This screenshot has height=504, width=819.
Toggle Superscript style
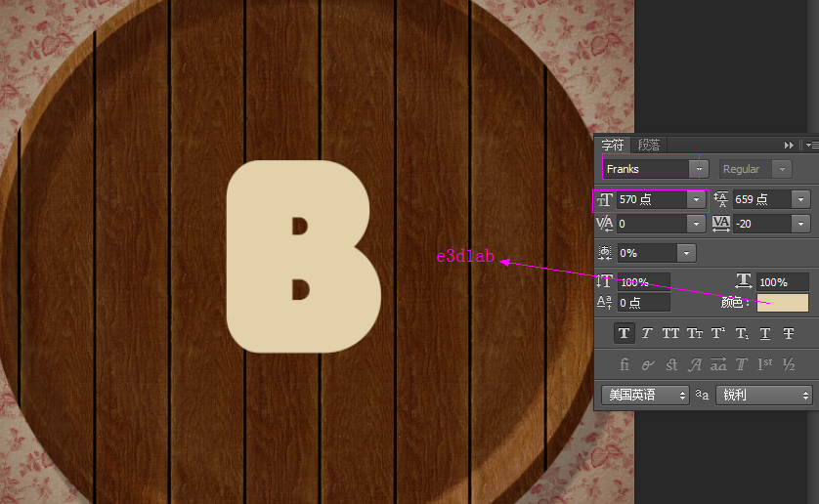(x=718, y=333)
